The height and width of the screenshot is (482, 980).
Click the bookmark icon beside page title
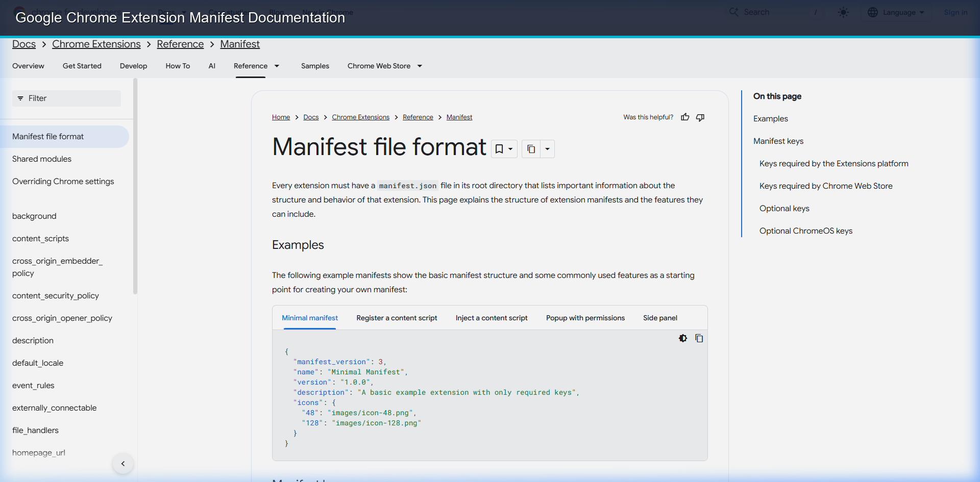[499, 149]
